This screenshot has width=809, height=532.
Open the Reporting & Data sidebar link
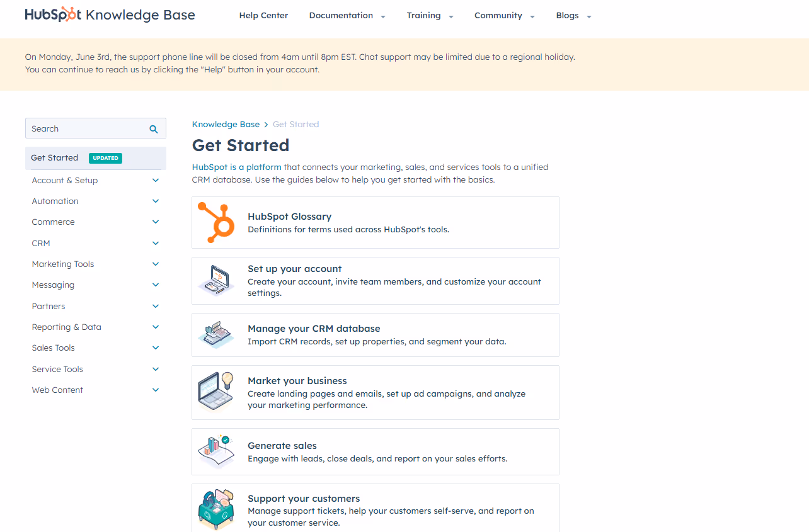(x=67, y=327)
